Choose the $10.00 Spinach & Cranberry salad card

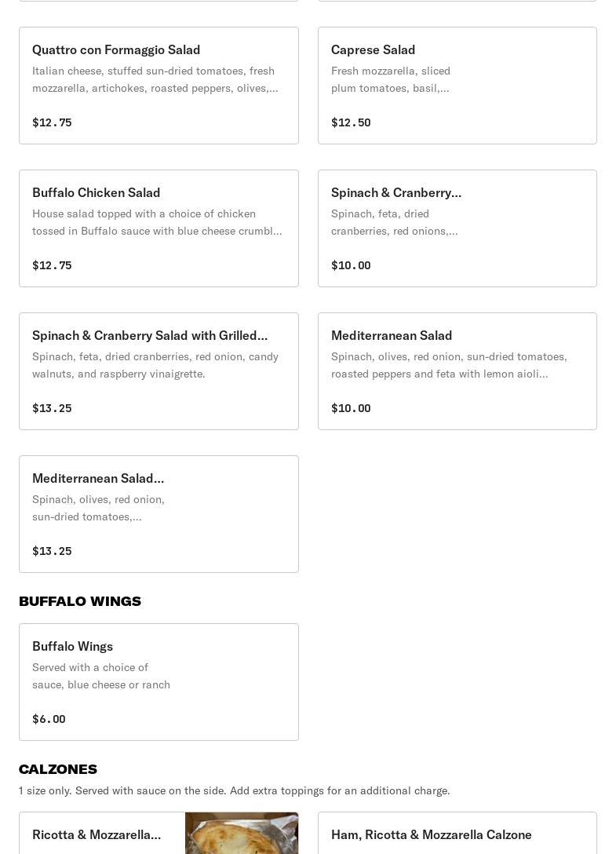coord(457,228)
